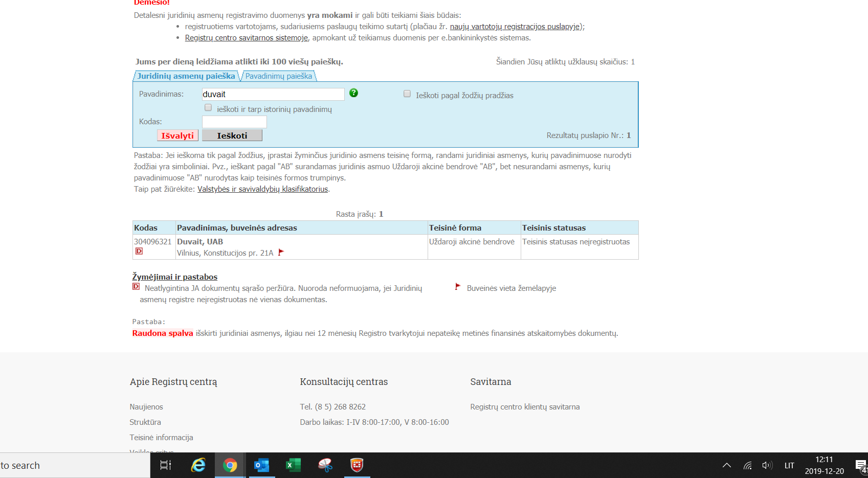Click the green help question mark icon

click(353, 93)
